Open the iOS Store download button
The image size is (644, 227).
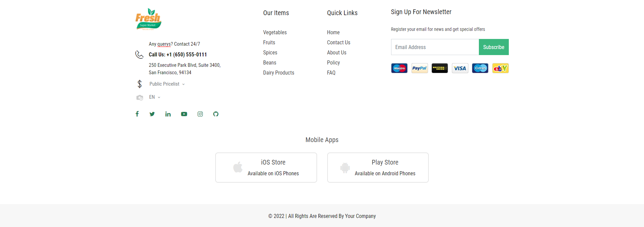click(x=266, y=168)
